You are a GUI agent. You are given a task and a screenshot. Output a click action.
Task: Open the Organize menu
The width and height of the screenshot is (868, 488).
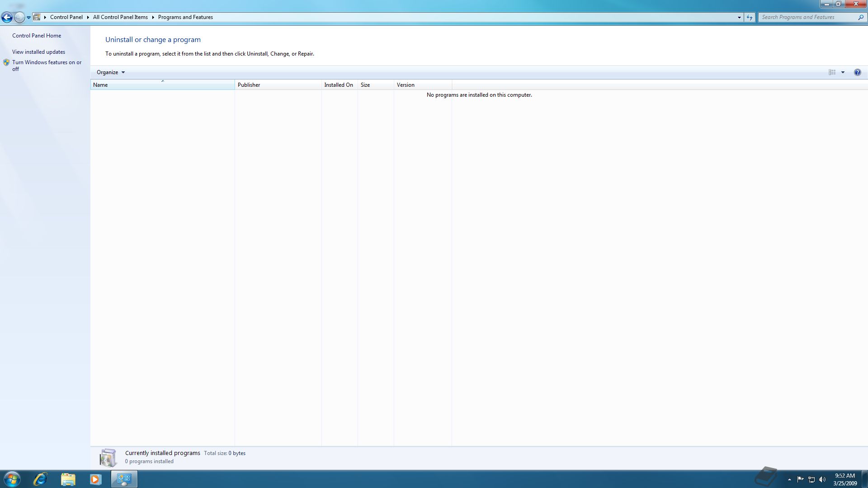(110, 72)
